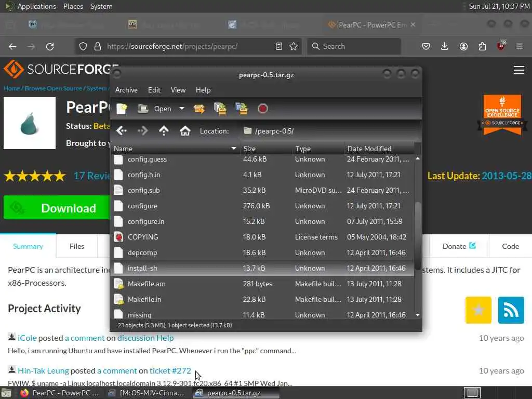
Task: Sort files by Name column header
Action: click(x=176, y=149)
